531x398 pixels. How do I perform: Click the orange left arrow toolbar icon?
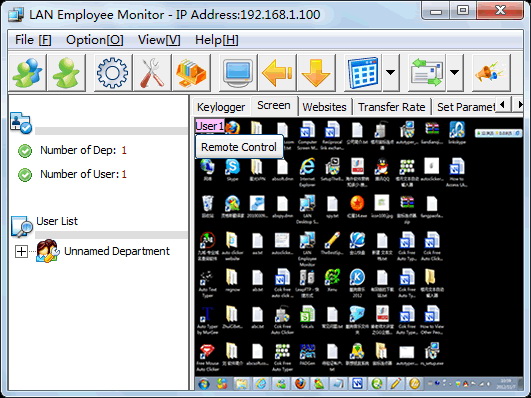pos(277,72)
